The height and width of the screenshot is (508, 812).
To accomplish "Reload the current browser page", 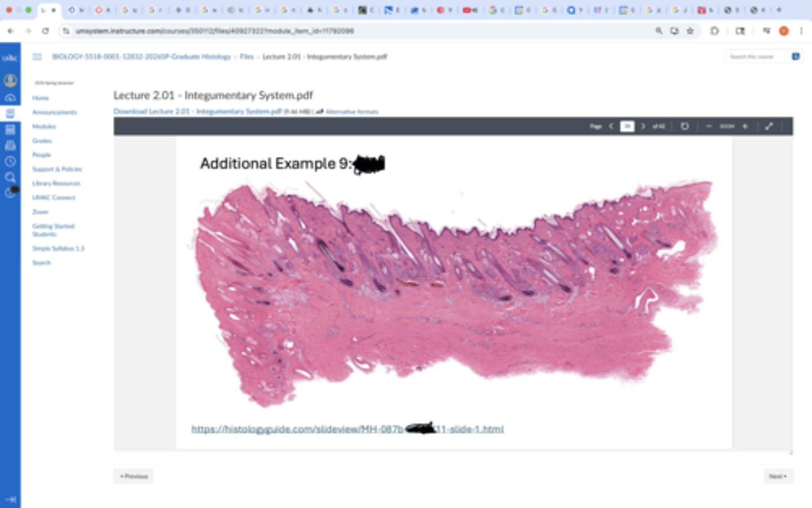I will point(46,31).
